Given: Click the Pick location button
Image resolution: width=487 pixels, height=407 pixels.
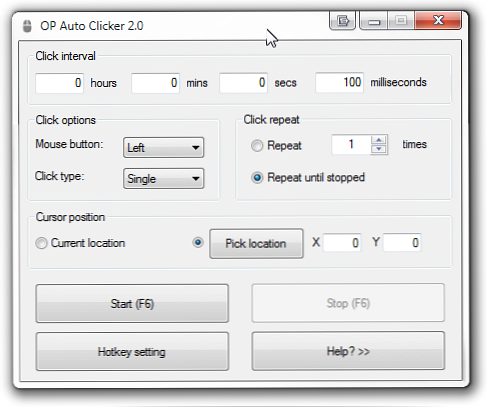Looking at the screenshot, I should point(256,243).
